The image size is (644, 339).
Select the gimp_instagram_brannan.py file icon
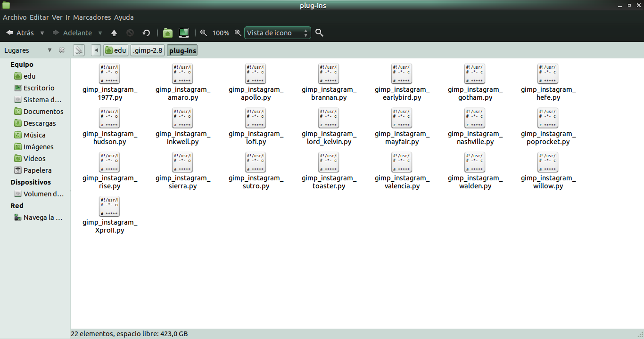click(329, 74)
